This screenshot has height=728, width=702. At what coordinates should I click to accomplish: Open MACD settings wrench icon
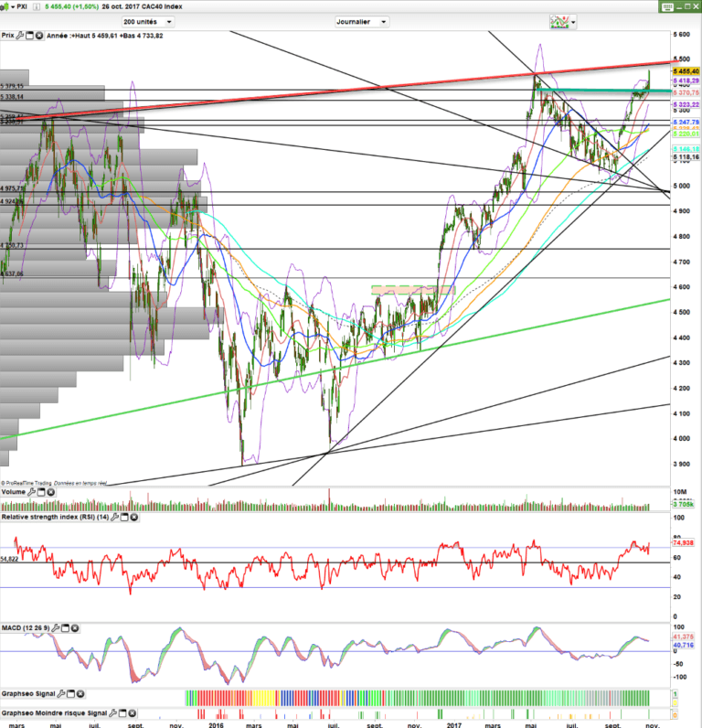click(x=57, y=627)
